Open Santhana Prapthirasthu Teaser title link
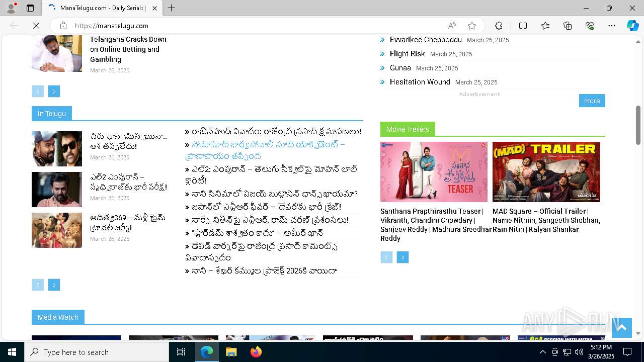 tap(435, 225)
